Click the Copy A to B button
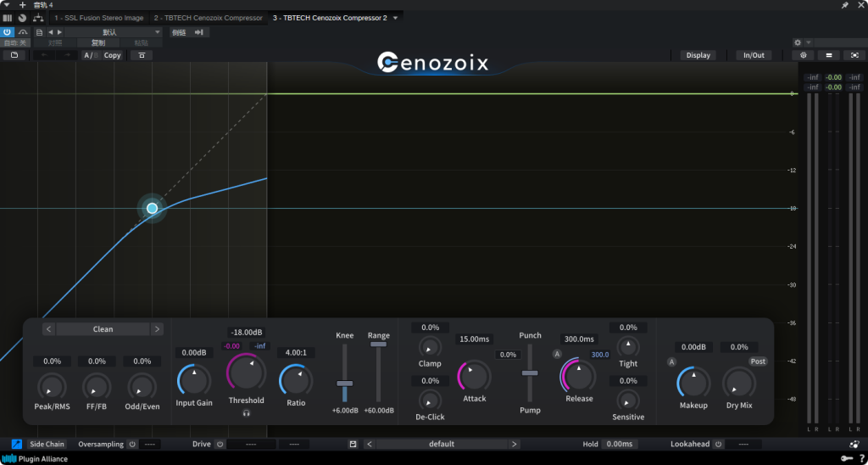The image size is (868, 465). (x=113, y=55)
